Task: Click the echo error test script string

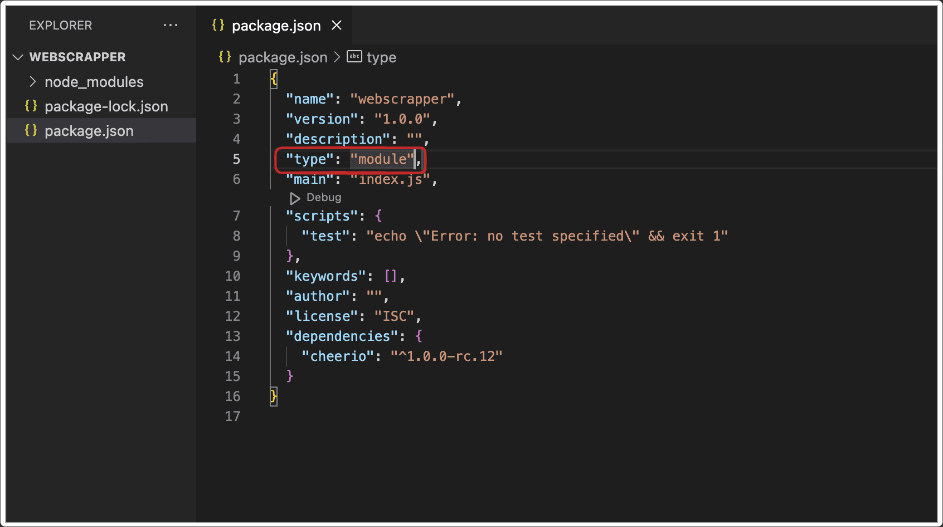Action: (x=547, y=236)
